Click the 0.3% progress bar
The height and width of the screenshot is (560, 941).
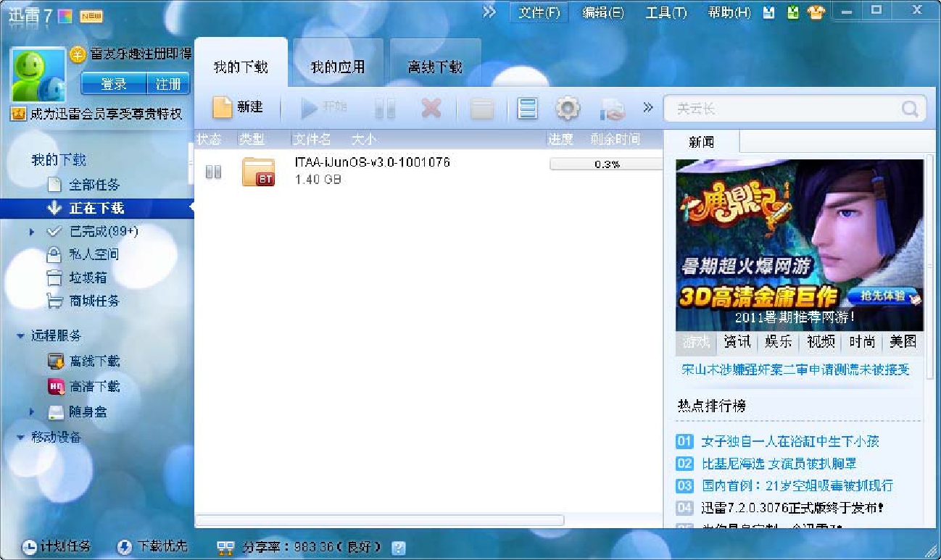tap(606, 164)
